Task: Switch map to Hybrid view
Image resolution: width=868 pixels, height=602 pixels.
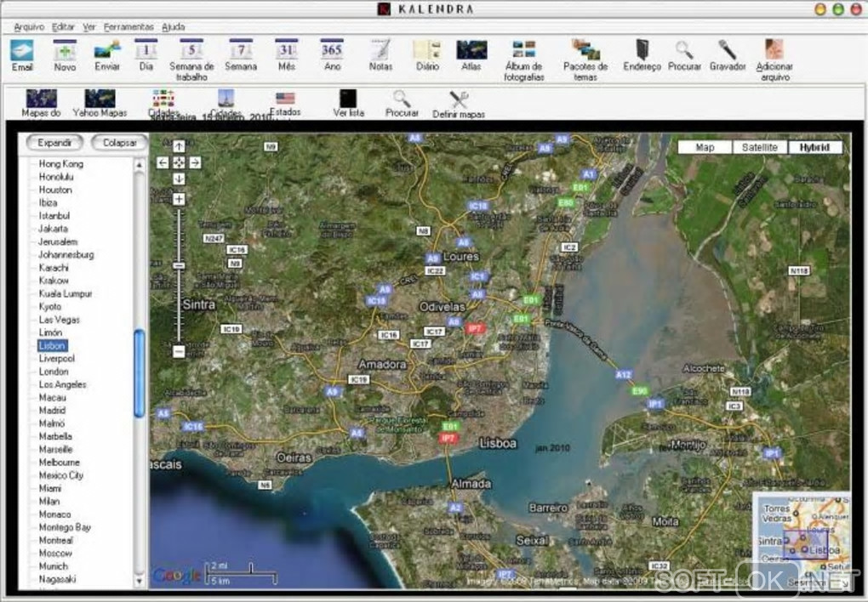Action: point(814,147)
